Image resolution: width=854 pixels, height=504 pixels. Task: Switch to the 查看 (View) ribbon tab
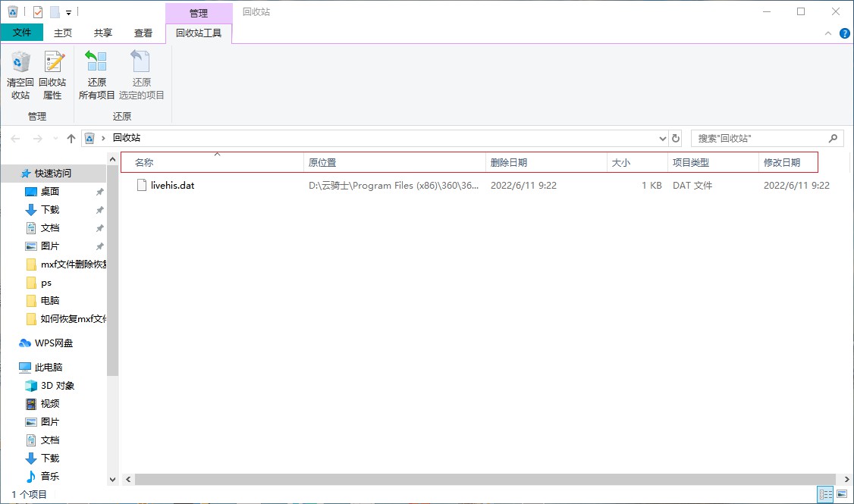[143, 33]
